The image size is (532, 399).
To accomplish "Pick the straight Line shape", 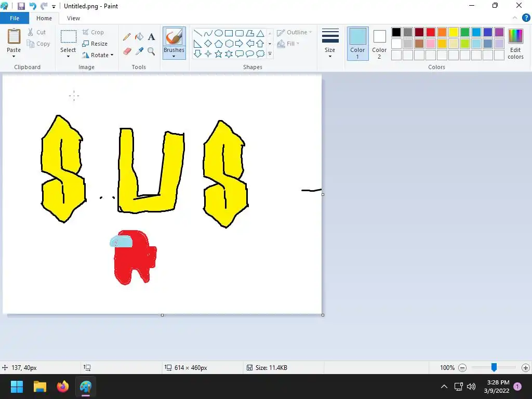I will 197,33.
